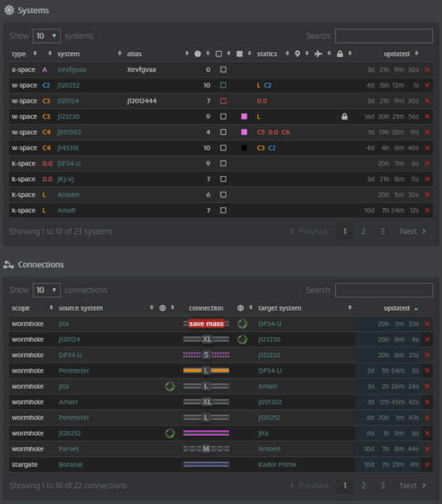Delete the Xevfgvaa system row
Viewport: 442px width, 504px height.
click(x=427, y=70)
